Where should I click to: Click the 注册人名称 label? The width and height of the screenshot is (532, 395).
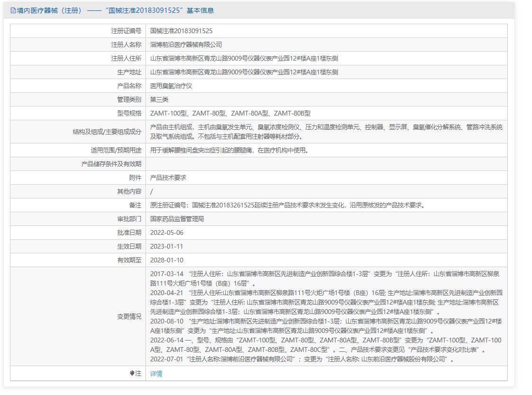tap(126, 45)
